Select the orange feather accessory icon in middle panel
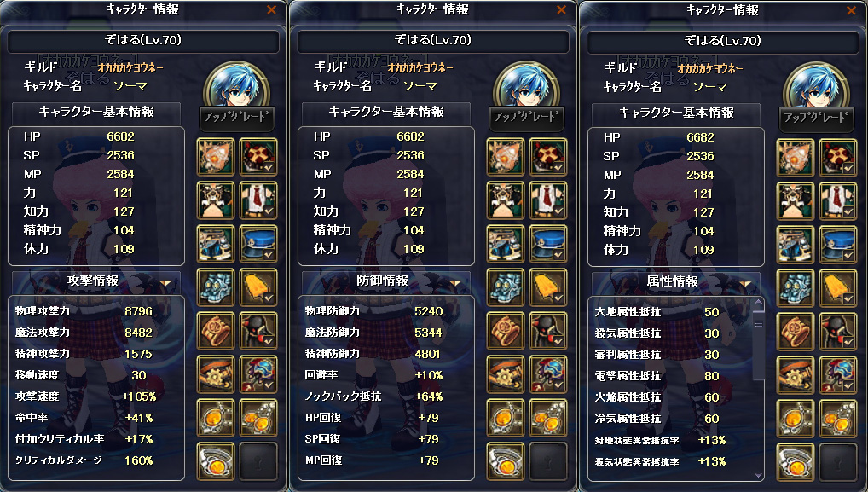 point(548,287)
